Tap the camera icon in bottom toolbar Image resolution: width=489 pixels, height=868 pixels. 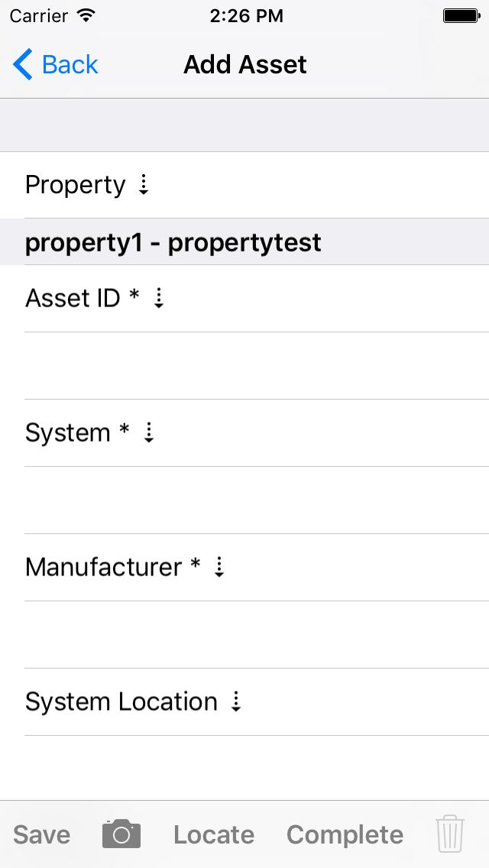point(121,834)
